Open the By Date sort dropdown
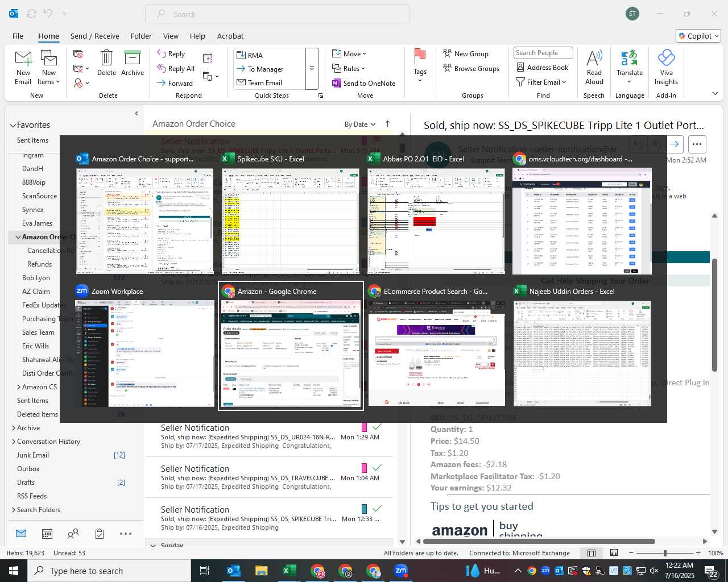 (360, 124)
